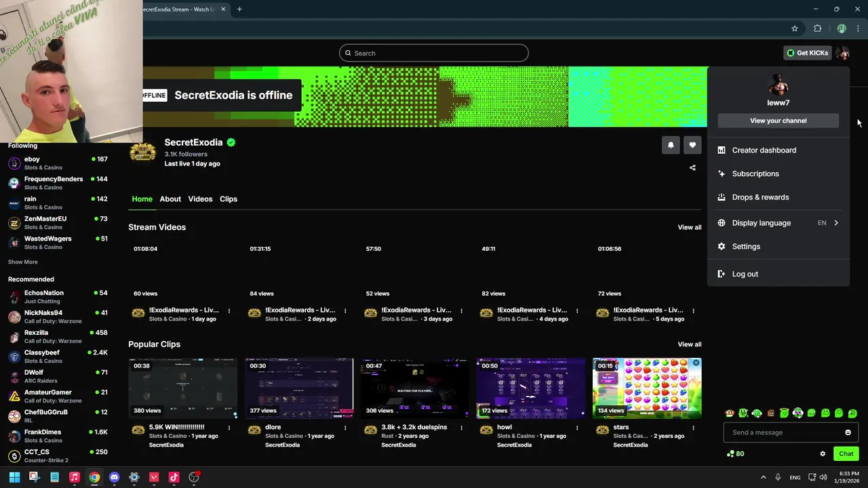Select the headphones emote with purple glasses

point(798,413)
